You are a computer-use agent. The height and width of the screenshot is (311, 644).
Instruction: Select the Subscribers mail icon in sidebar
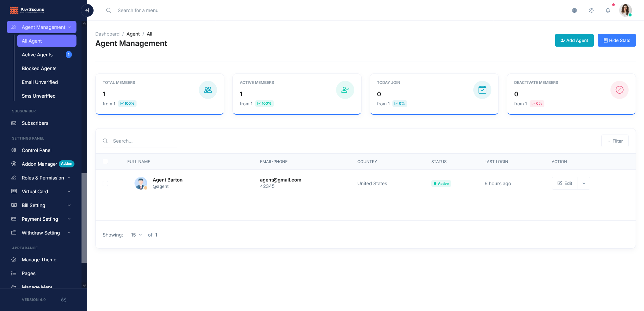[13, 123]
